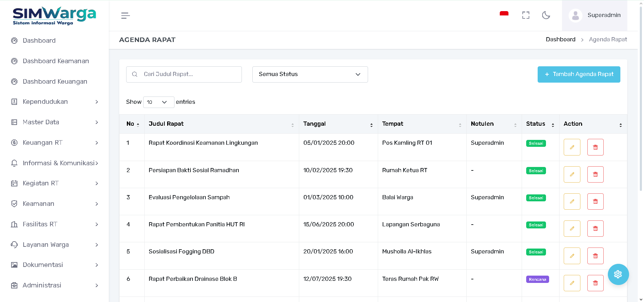The height and width of the screenshot is (302, 644).
Task: Go to Dashboard via breadcrumb link
Action: click(560, 40)
